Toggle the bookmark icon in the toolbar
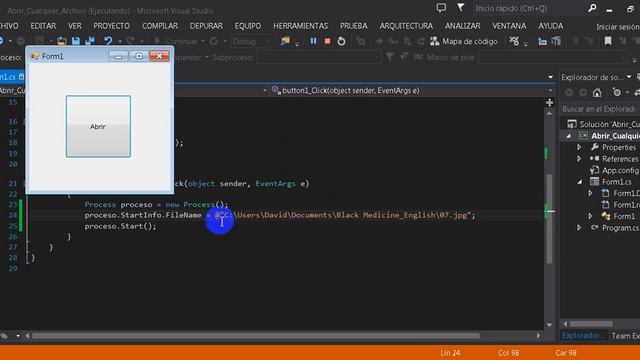Screen dimensions: 640x360 608,41
